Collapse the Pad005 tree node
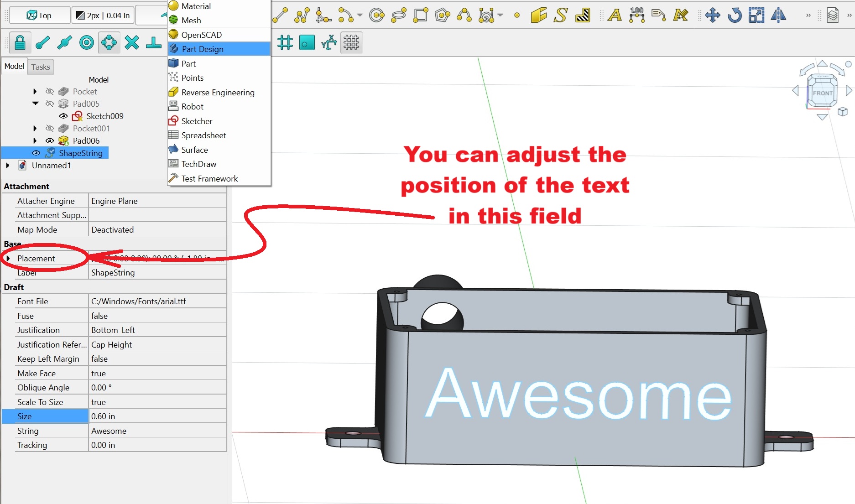This screenshot has height=504, width=855. point(35,104)
